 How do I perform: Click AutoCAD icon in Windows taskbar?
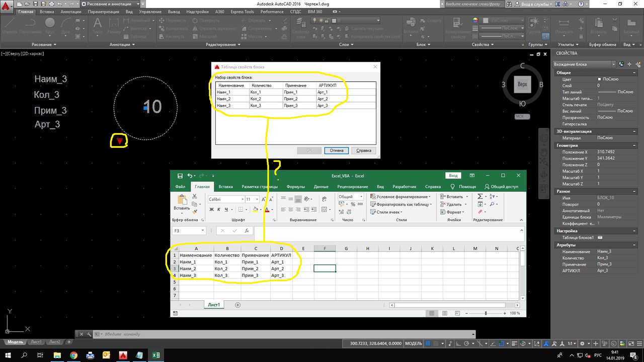coord(123,355)
